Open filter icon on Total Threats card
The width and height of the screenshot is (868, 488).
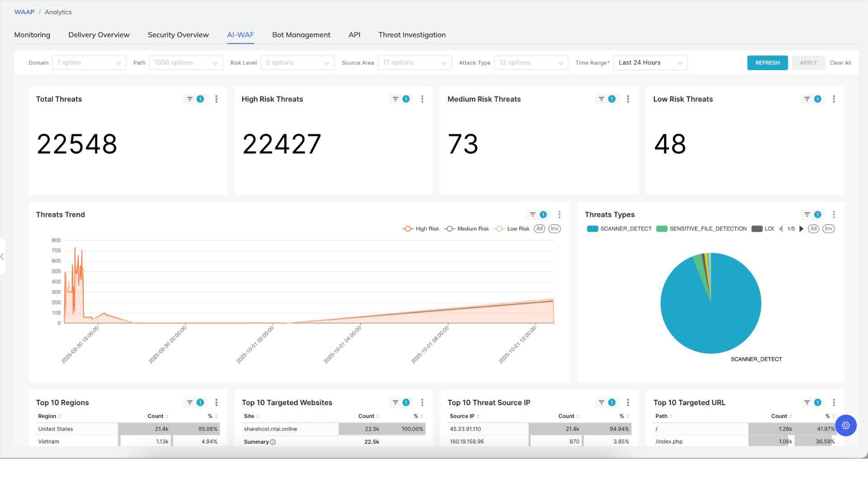pos(190,99)
